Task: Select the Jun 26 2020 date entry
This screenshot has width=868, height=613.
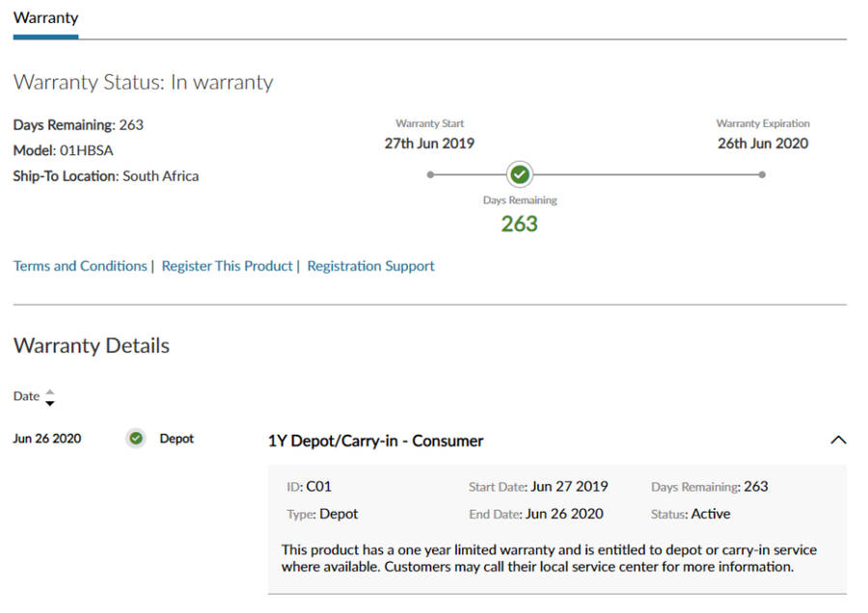Action: (x=47, y=439)
